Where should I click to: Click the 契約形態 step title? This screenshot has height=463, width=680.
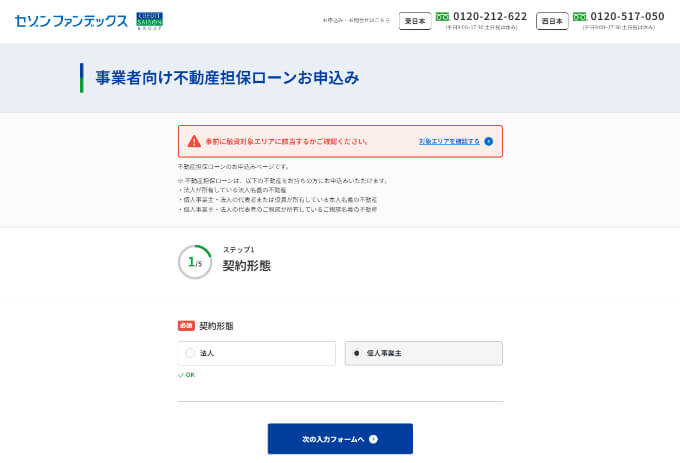[x=247, y=266]
